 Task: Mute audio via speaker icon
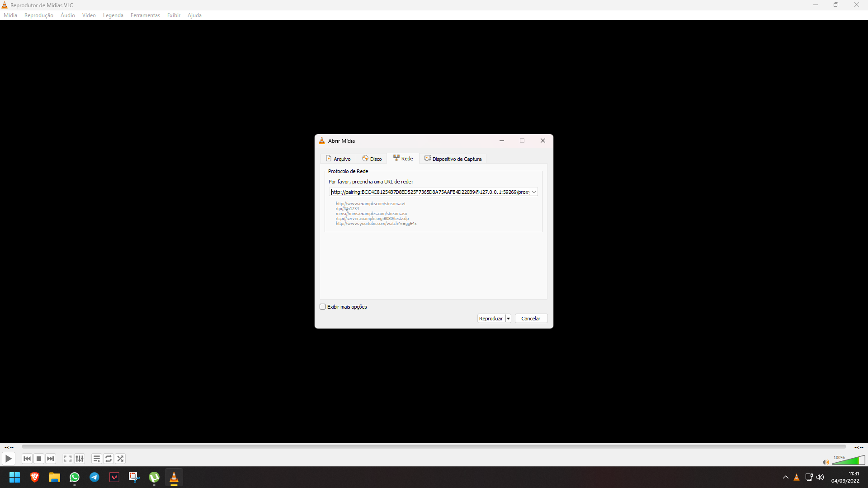click(826, 462)
